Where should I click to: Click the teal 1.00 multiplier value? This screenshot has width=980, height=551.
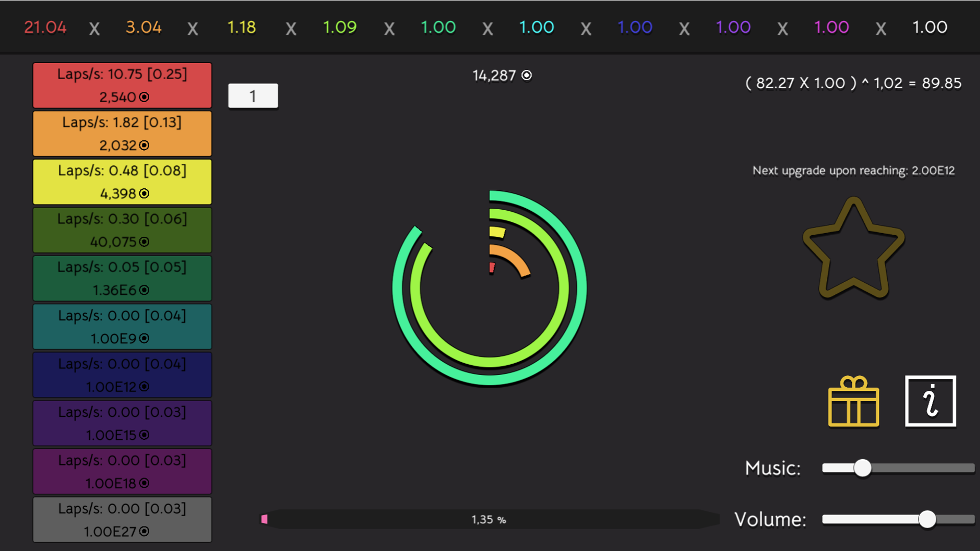(536, 28)
